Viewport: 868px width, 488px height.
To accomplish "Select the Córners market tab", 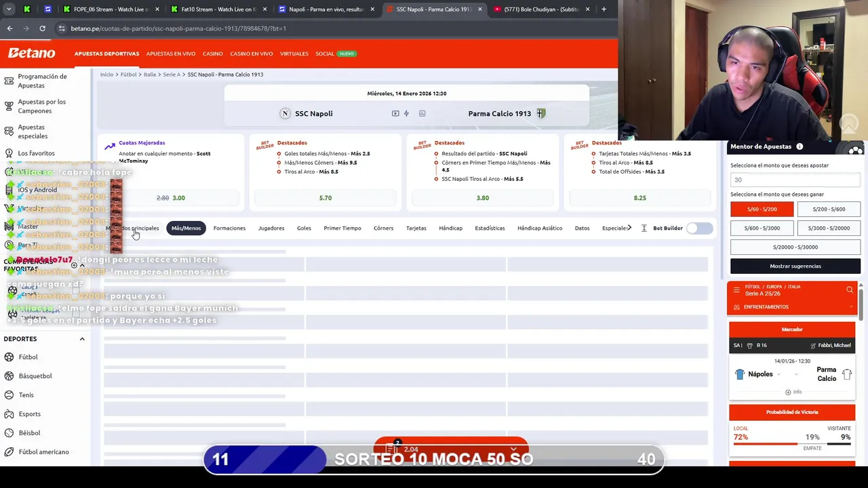I will pyautogui.click(x=383, y=228).
